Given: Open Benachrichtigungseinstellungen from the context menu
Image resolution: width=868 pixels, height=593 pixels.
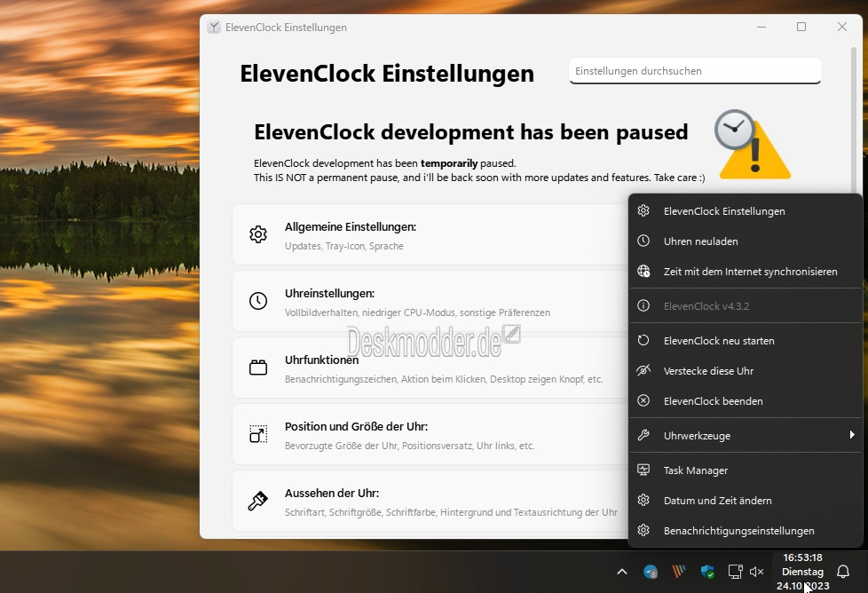Looking at the screenshot, I should [746, 531].
